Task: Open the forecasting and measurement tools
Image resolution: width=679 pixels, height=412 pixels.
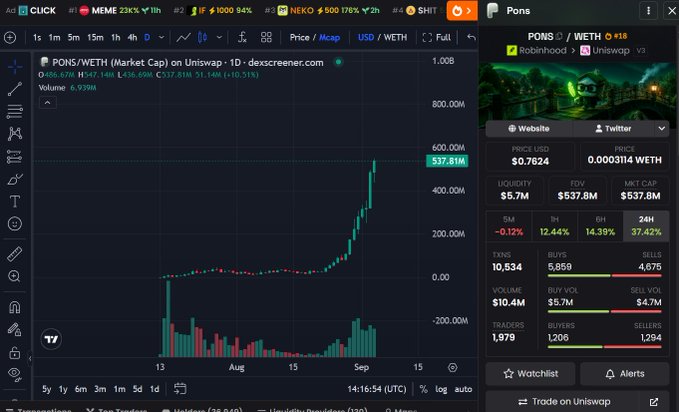Action: point(15,156)
